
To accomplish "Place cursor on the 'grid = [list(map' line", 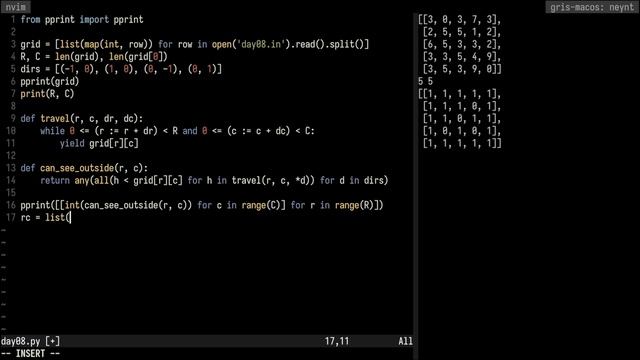I will click(195, 44).
